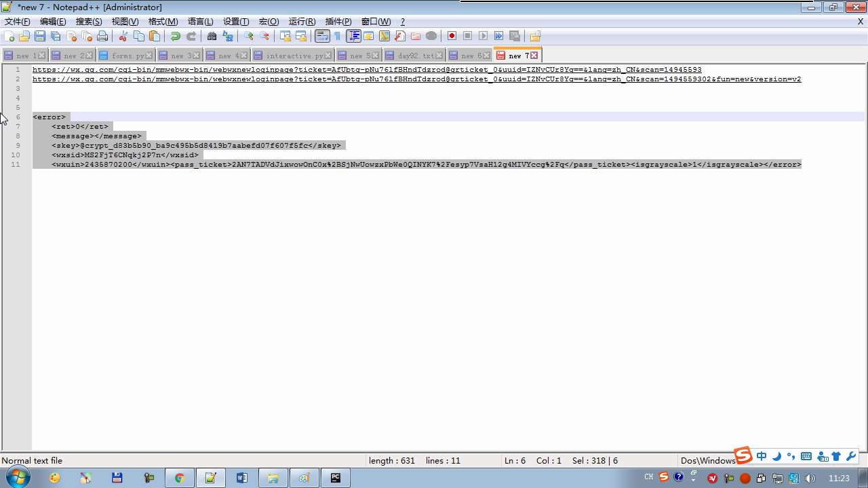Open PyCharm from the taskbar
Image resolution: width=868 pixels, height=488 pixels.
pyautogui.click(x=335, y=478)
